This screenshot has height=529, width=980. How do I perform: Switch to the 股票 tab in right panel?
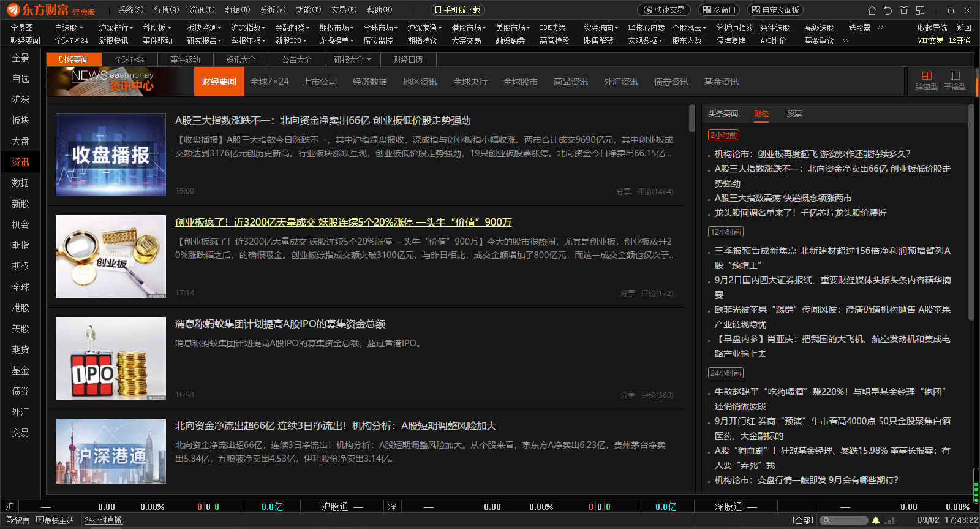[794, 113]
